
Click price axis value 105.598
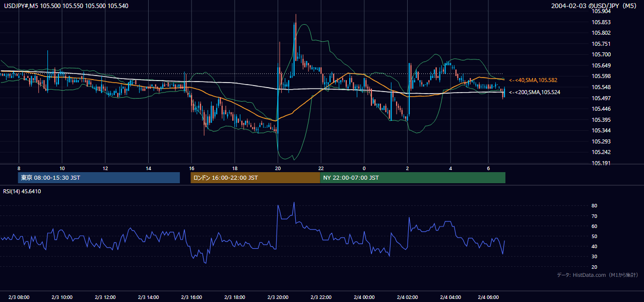[601, 76]
